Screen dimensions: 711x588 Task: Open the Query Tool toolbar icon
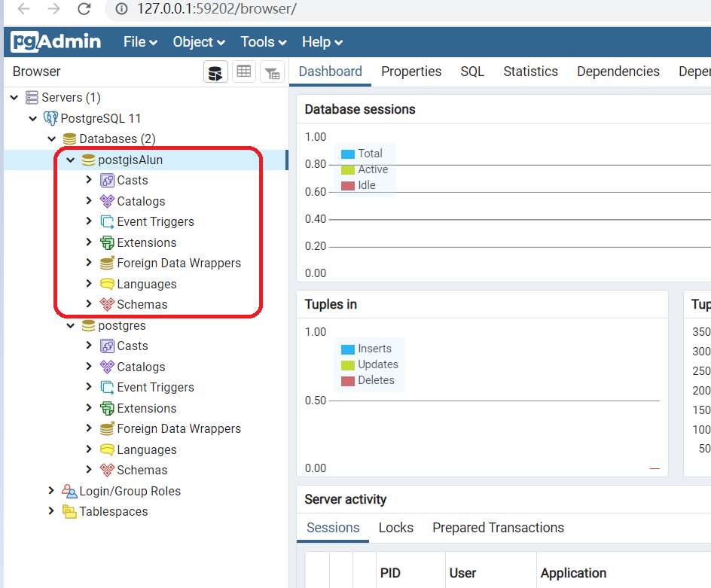click(215, 72)
